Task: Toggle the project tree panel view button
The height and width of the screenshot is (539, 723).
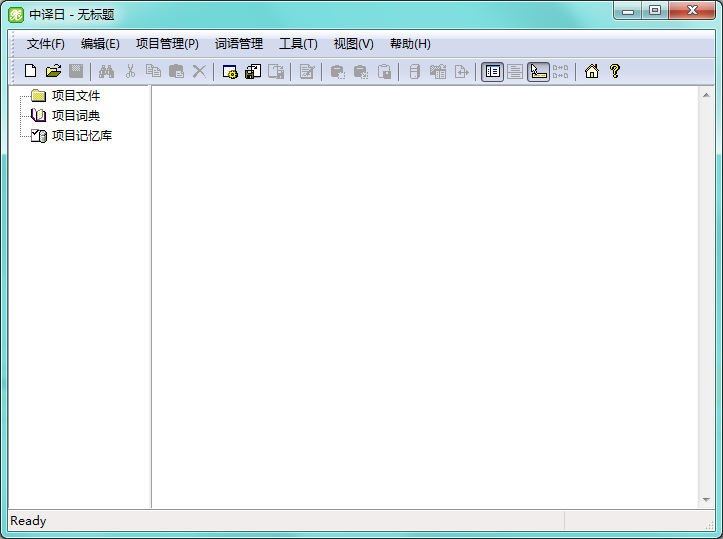Action: [x=492, y=71]
